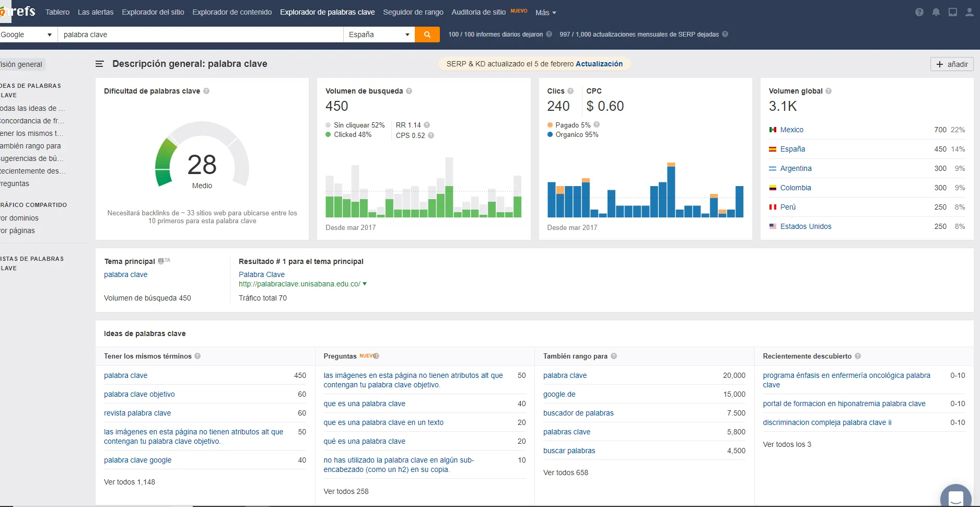
Task: Open the Más menu dropdown
Action: click(545, 13)
